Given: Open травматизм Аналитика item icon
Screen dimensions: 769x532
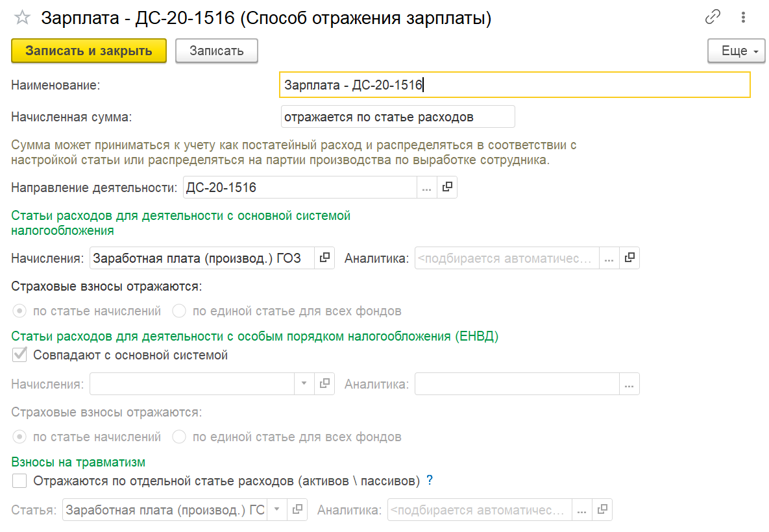Looking at the screenshot, I should [602, 510].
